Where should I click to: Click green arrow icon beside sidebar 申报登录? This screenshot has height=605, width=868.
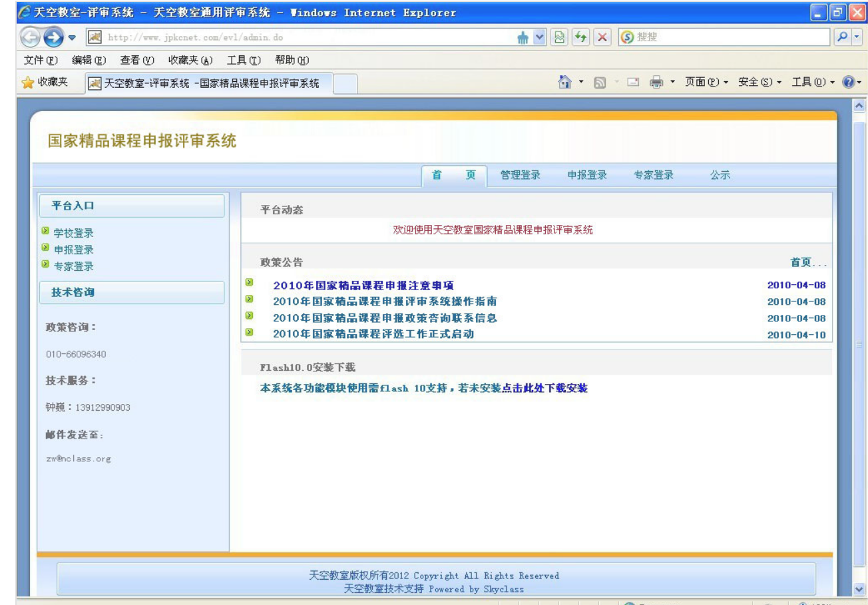coord(45,249)
